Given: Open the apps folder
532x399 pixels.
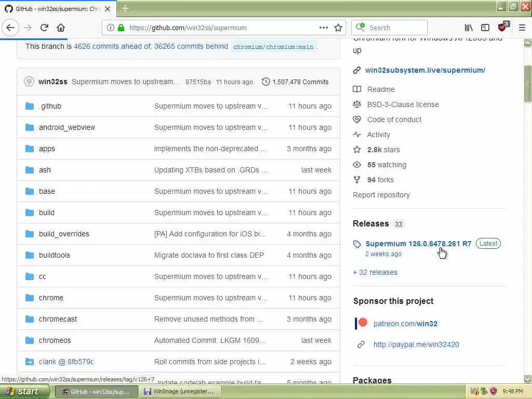Looking at the screenshot, I should coord(47,149).
